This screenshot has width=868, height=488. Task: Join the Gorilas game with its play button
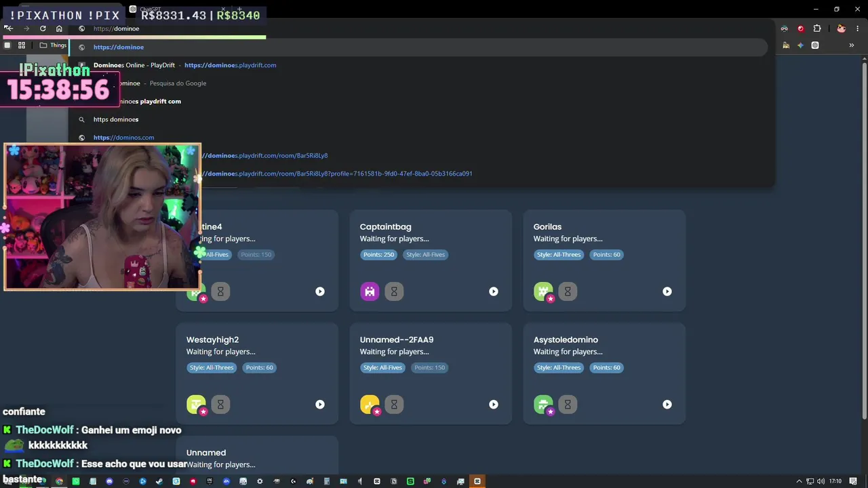tap(667, 291)
